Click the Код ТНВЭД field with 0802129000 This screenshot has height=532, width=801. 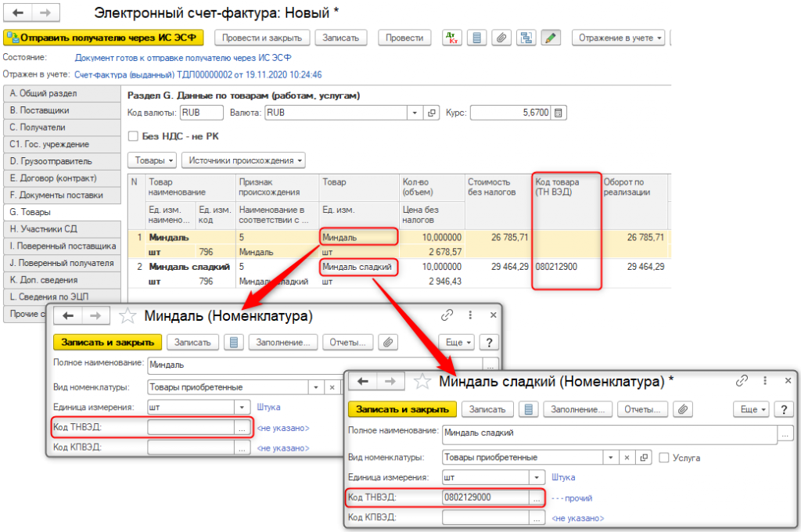click(x=485, y=497)
